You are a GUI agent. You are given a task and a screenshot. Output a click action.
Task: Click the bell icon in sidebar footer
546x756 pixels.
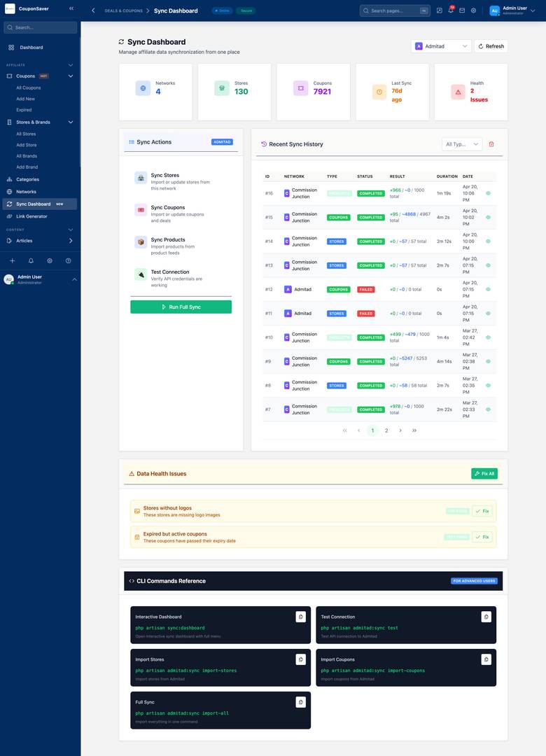[x=31, y=260]
